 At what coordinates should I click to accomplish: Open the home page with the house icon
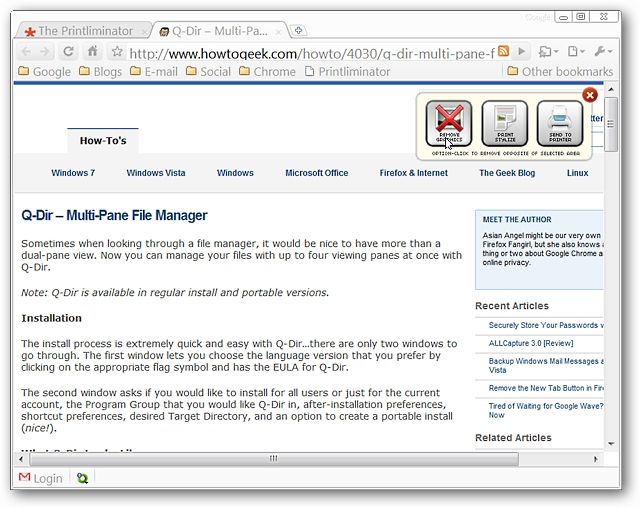tap(93, 51)
